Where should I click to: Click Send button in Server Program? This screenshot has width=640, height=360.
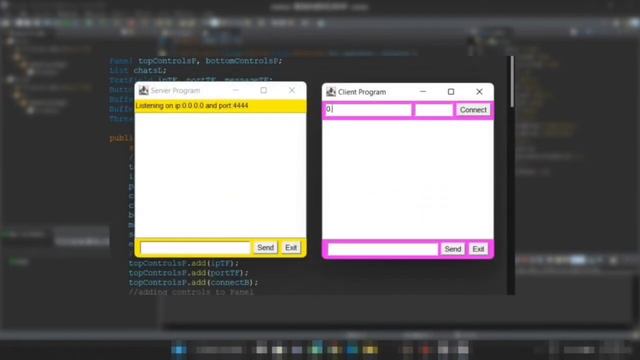click(x=265, y=248)
